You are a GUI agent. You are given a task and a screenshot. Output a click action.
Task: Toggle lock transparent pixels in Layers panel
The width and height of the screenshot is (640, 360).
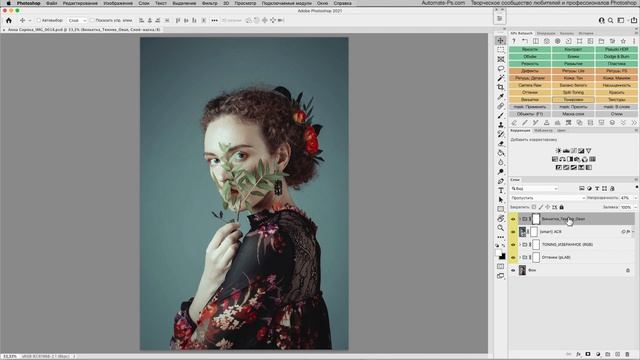[534, 207]
